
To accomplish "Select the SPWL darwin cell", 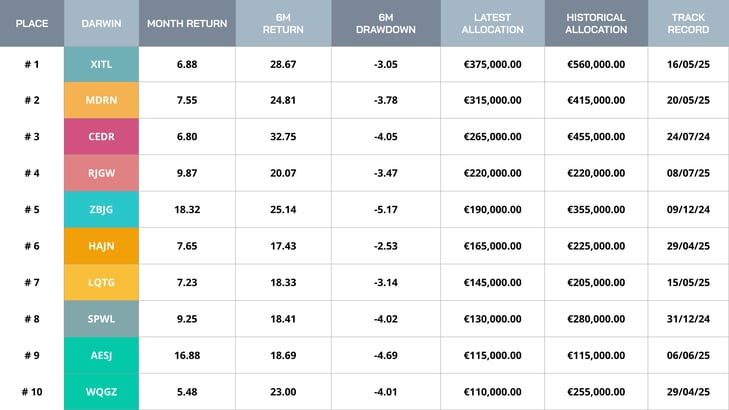I will tap(101, 319).
